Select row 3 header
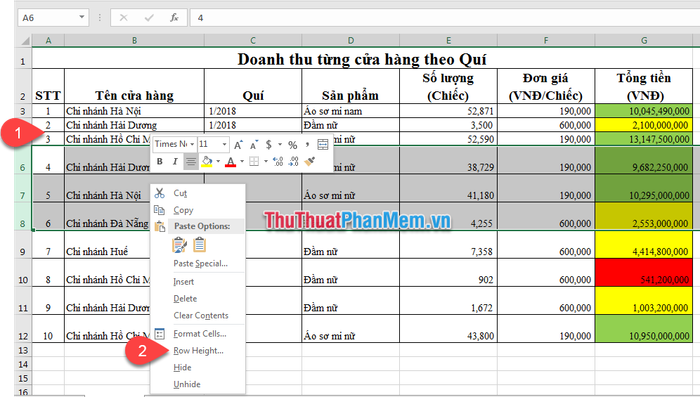 23,111
